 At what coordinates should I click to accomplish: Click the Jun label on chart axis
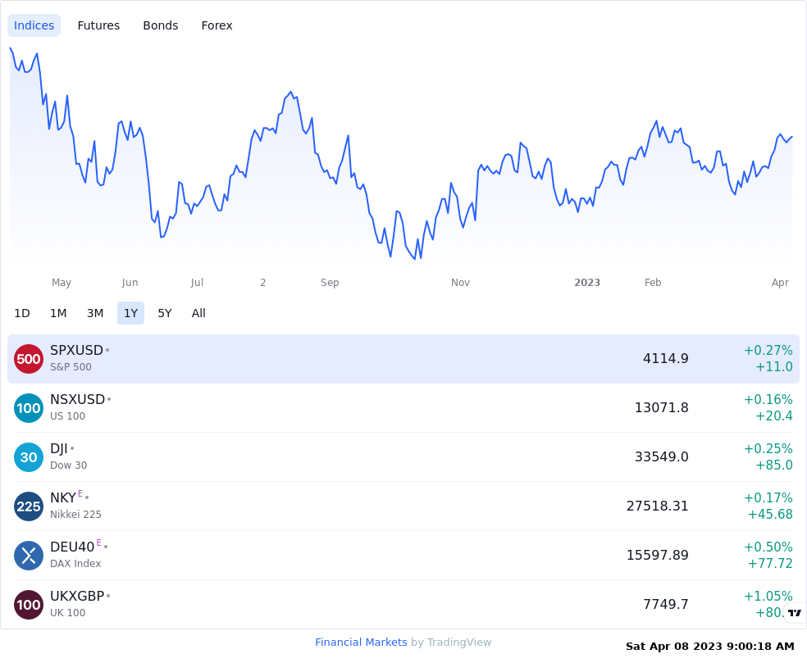point(130,282)
